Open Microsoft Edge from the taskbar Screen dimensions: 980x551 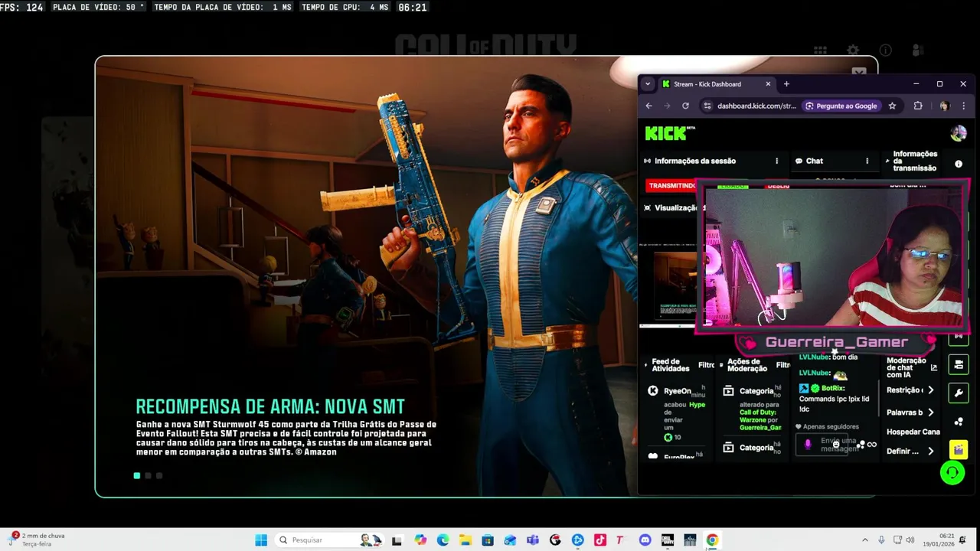click(x=443, y=540)
